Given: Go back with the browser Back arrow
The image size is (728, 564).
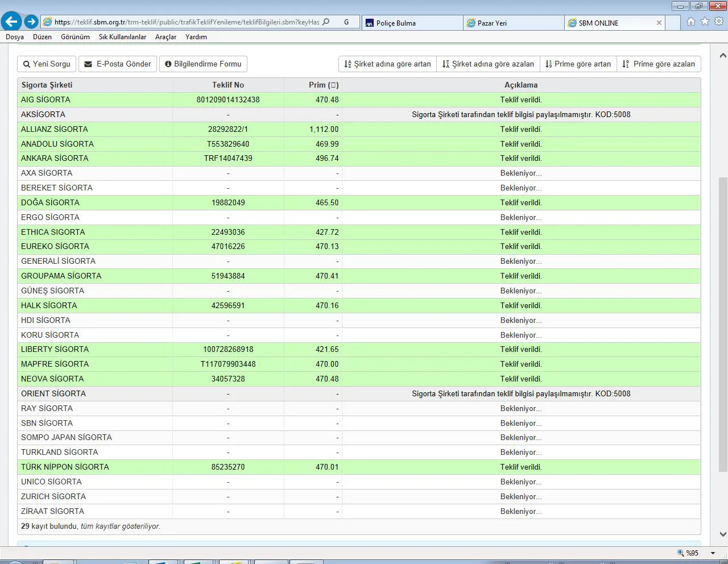Looking at the screenshot, I should pos(11,22).
